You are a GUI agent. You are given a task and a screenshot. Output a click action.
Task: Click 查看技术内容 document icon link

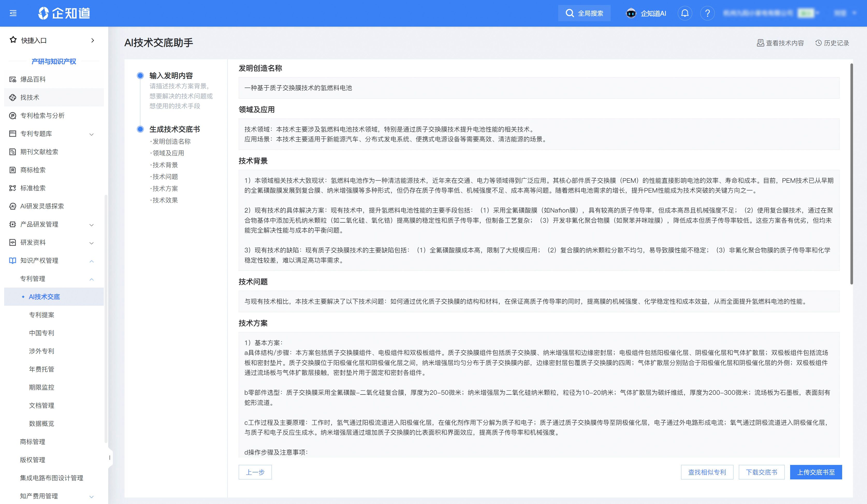780,43
